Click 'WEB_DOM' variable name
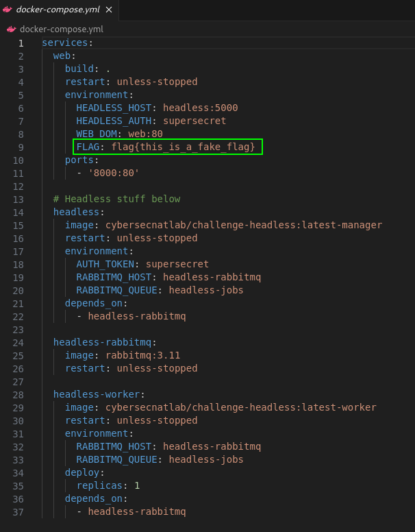415x532 pixels. [x=97, y=134]
